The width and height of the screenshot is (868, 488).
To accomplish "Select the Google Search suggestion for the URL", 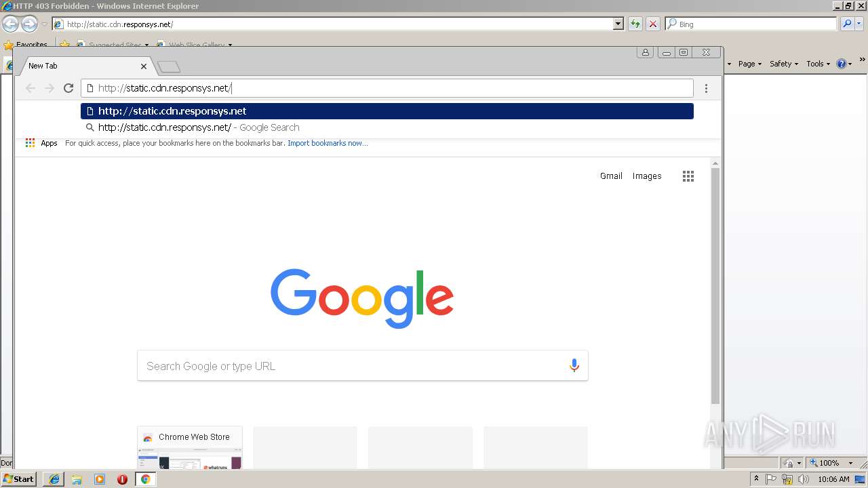I will point(387,127).
